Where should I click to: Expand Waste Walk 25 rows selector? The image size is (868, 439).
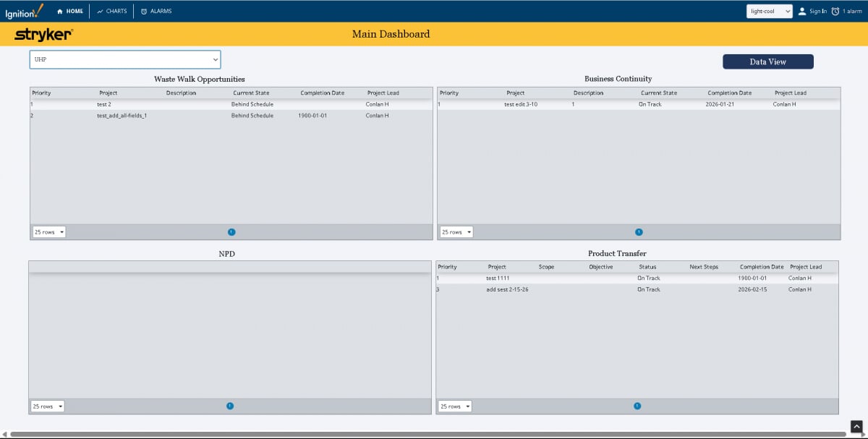click(x=49, y=232)
